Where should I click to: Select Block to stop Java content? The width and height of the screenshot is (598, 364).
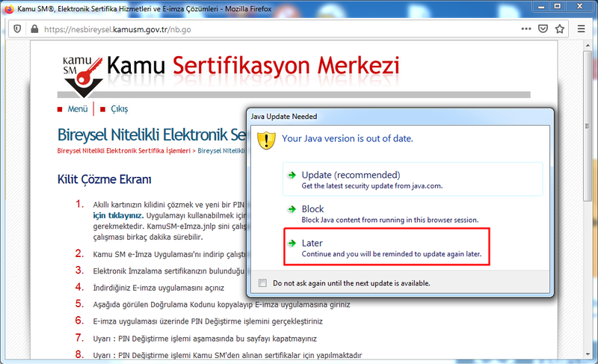coord(312,209)
